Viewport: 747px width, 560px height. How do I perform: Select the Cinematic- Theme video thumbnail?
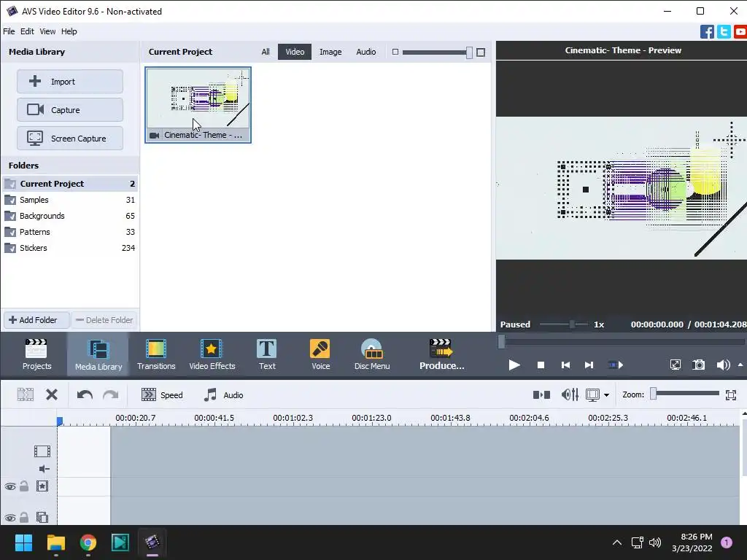pyautogui.click(x=198, y=105)
